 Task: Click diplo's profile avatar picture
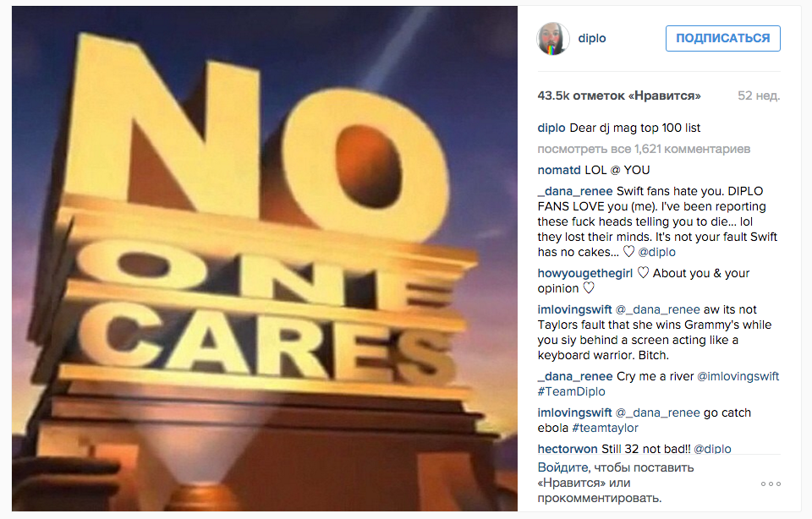tap(552, 38)
